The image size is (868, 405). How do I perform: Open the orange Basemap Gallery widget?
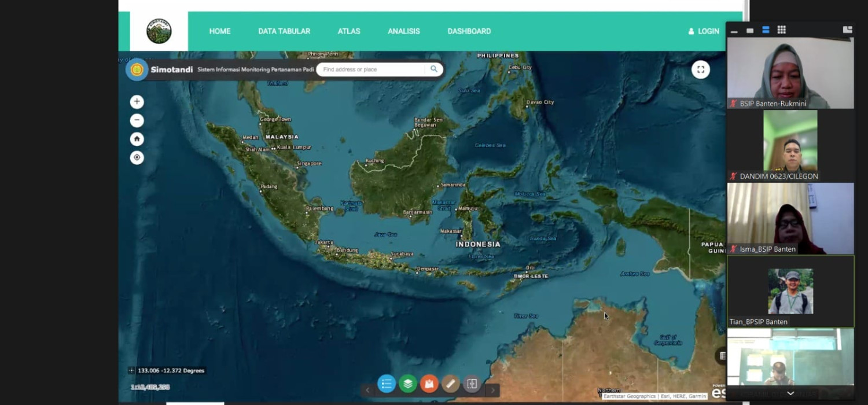pos(429,383)
